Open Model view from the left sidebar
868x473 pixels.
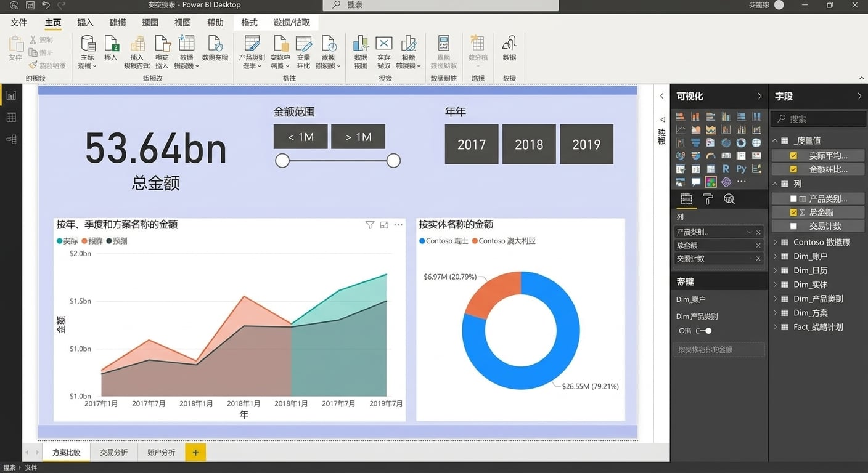[11, 139]
